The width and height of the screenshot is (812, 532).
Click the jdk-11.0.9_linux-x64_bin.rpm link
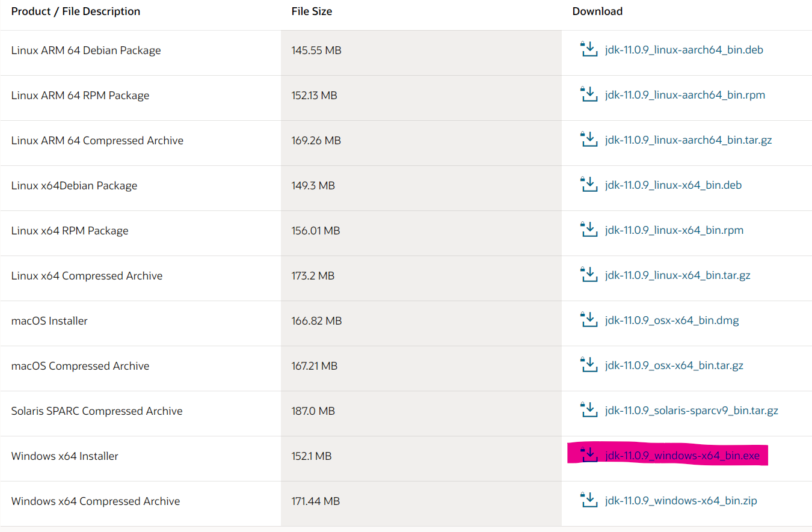click(674, 230)
